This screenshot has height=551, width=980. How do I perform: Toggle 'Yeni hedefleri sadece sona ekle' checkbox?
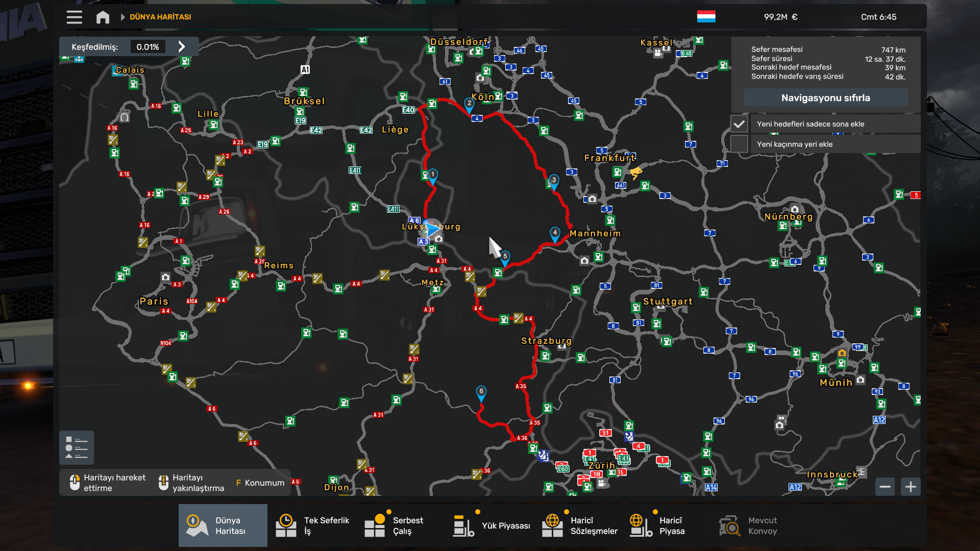(739, 124)
